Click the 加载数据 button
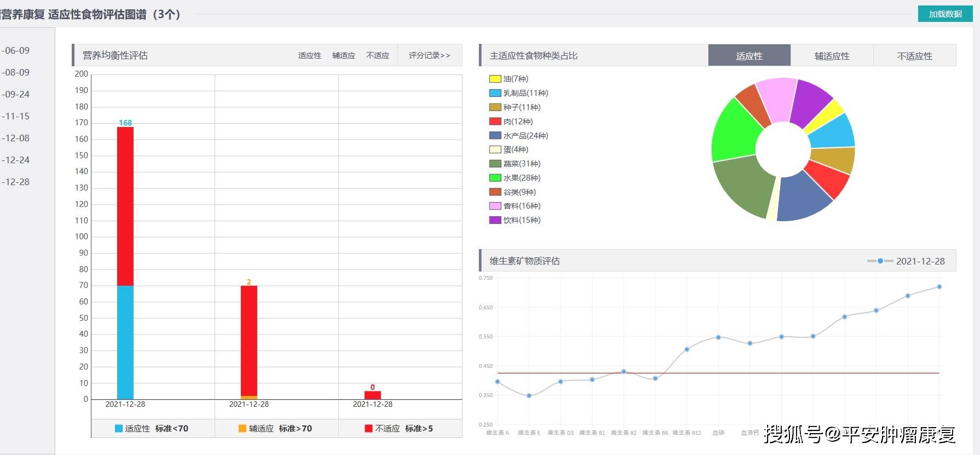Screen dimensions: 980x455 tap(945, 14)
